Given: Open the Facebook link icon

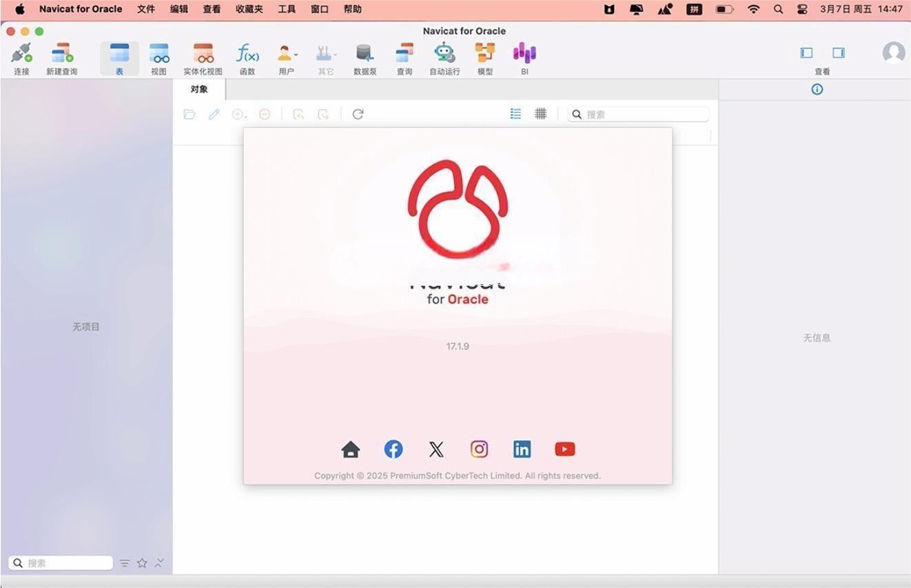Looking at the screenshot, I should pos(393,450).
